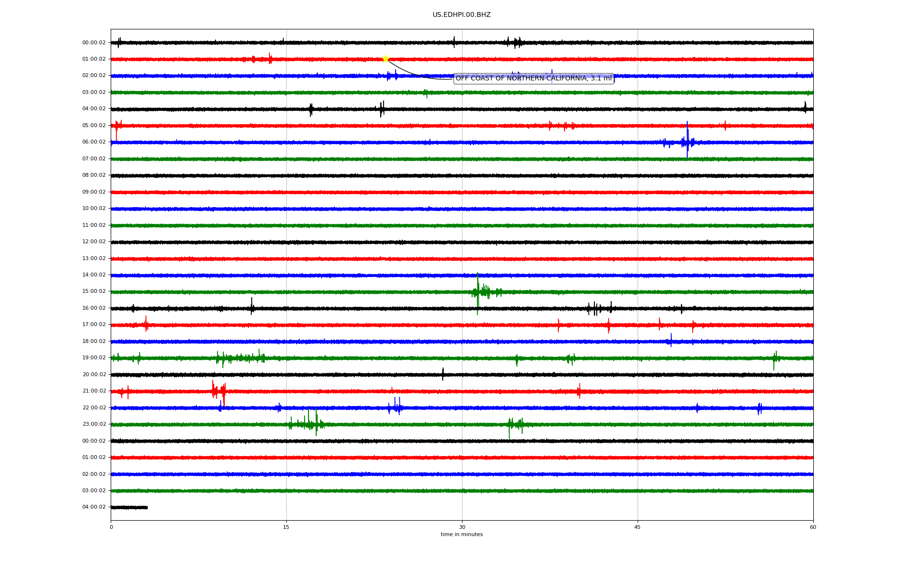Select the 08:00:02 trace label

(94, 175)
